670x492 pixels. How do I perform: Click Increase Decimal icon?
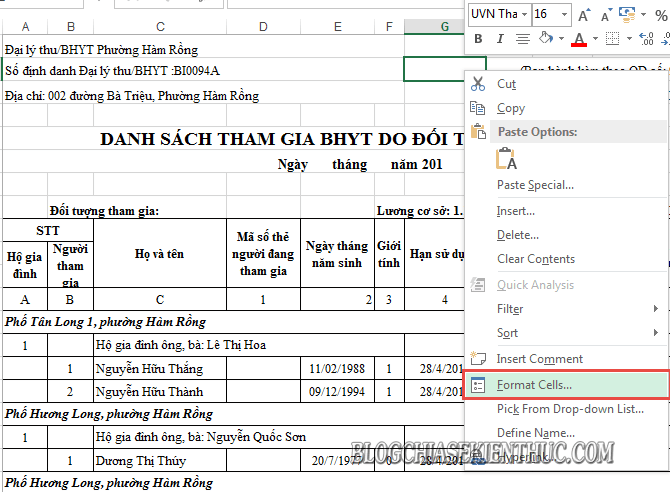[646, 39]
